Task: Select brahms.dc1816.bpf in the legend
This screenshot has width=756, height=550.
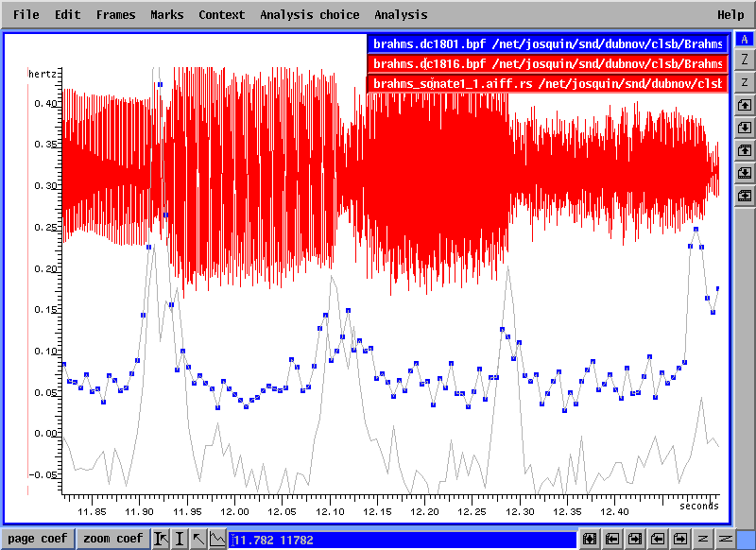Action: (x=547, y=63)
